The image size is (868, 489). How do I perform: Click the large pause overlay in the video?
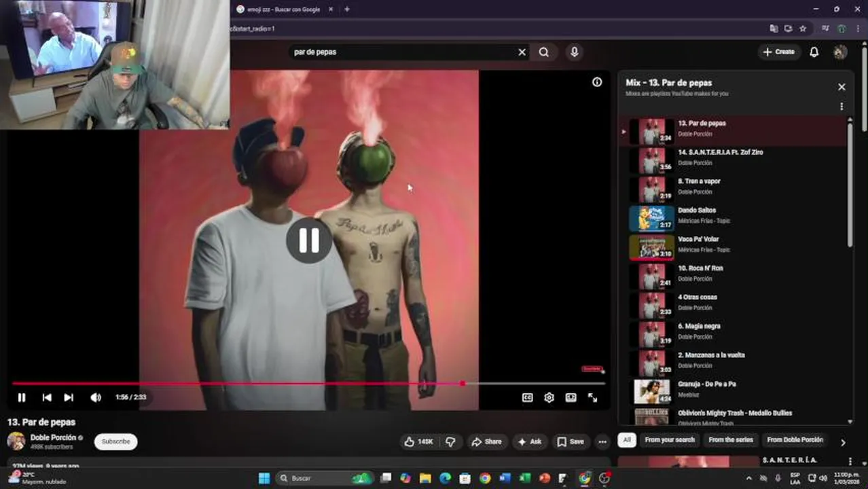point(308,240)
